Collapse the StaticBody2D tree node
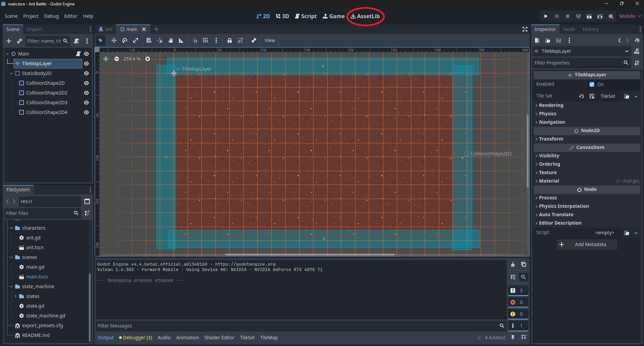The image size is (644, 346). [11, 73]
